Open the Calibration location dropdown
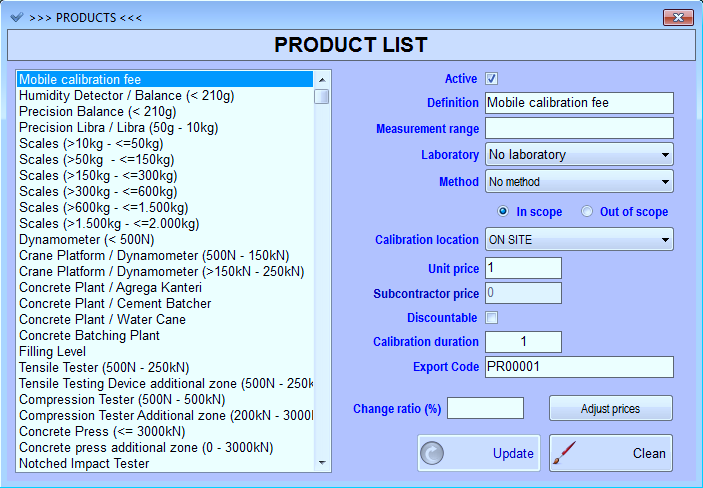703x488 pixels. [x=579, y=240]
